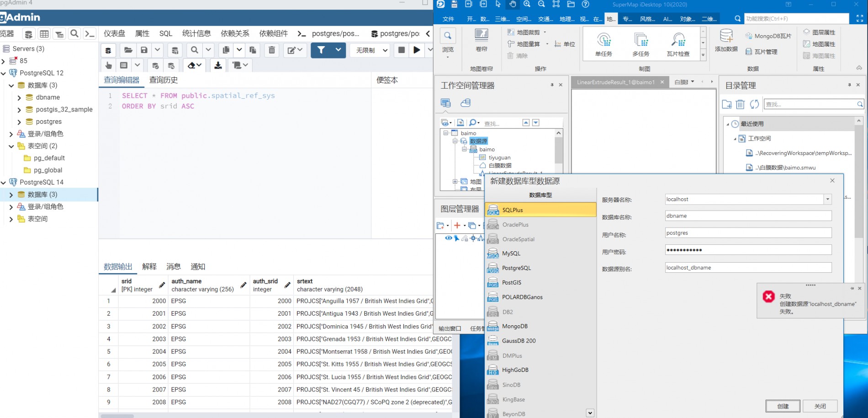Open the 风格 ribbon tab in SuperMap

click(x=647, y=19)
